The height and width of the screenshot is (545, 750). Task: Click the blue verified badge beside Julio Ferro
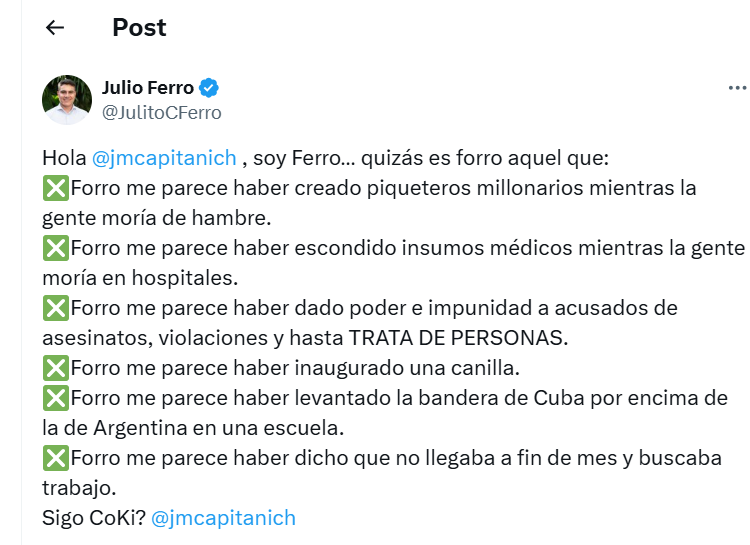coord(210,88)
